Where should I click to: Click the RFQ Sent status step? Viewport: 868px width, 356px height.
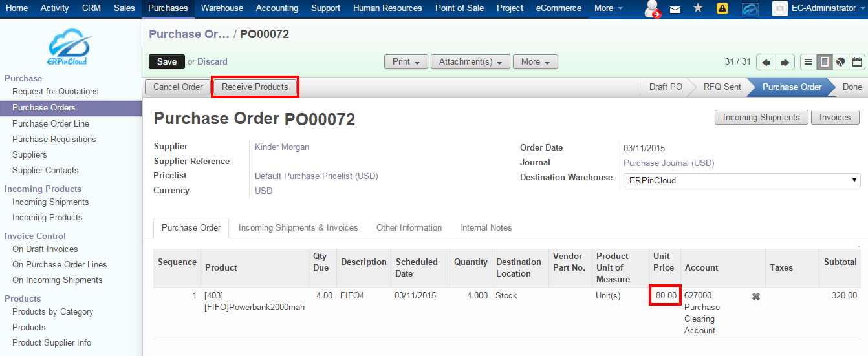tap(722, 87)
